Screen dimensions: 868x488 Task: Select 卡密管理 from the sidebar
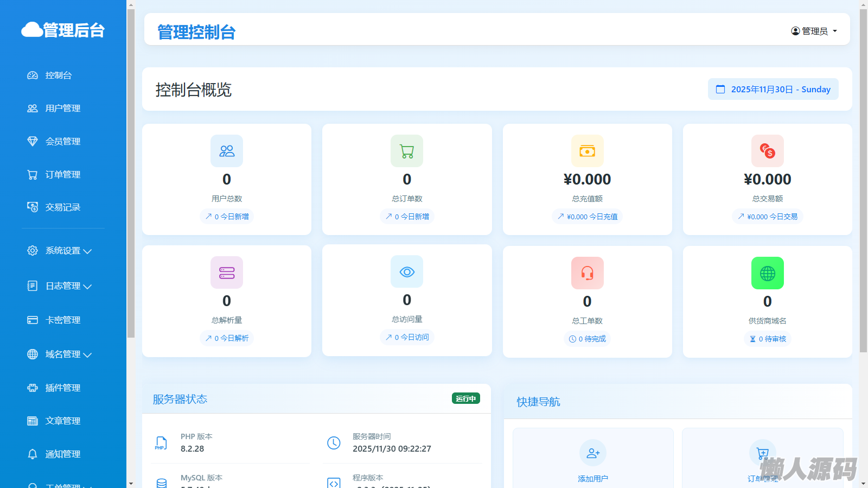pyautogui.click(x=62, y=320)
